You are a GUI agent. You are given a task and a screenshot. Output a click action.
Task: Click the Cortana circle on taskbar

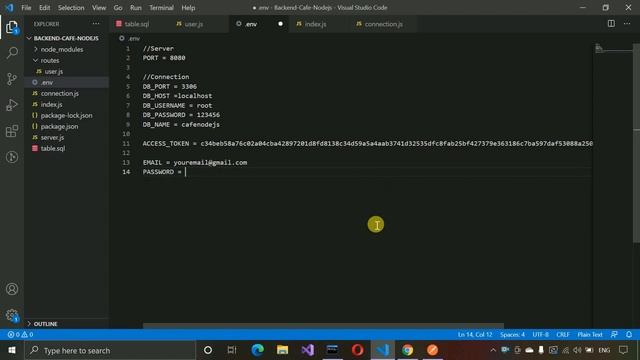point(208,350)
